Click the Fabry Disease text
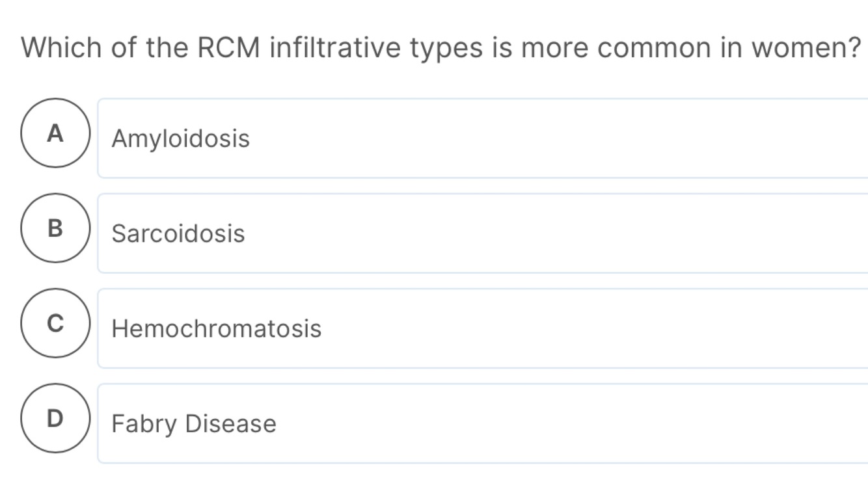This screenshot has height=491, width=868. [194, 424]
